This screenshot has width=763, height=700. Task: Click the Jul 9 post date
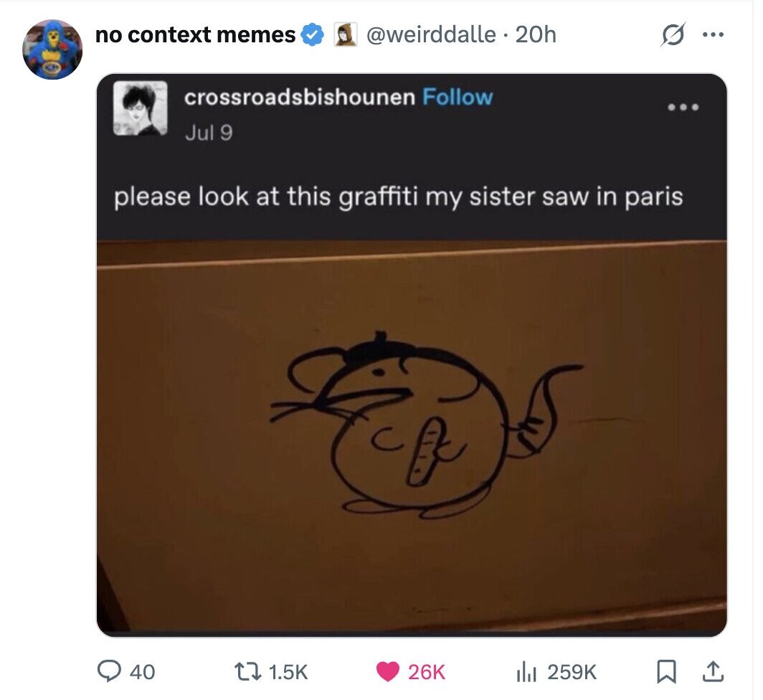click(x=208, y=133)
